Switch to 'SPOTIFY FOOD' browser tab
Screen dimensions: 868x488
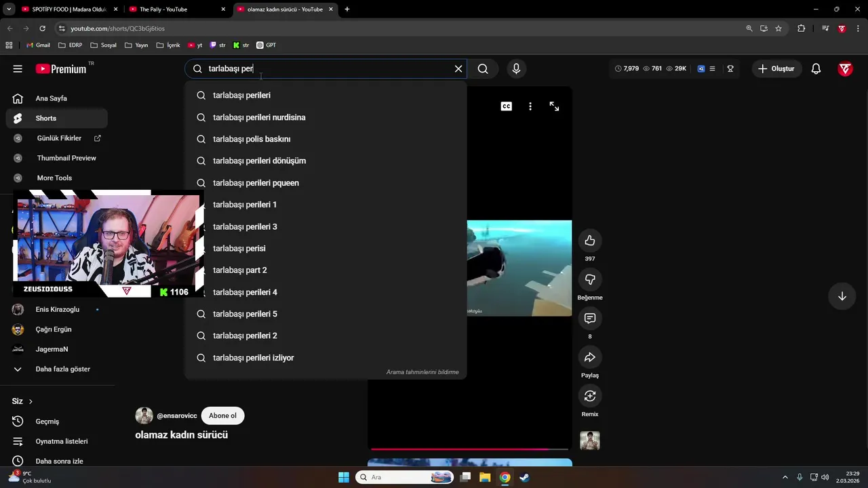(69, 9)
